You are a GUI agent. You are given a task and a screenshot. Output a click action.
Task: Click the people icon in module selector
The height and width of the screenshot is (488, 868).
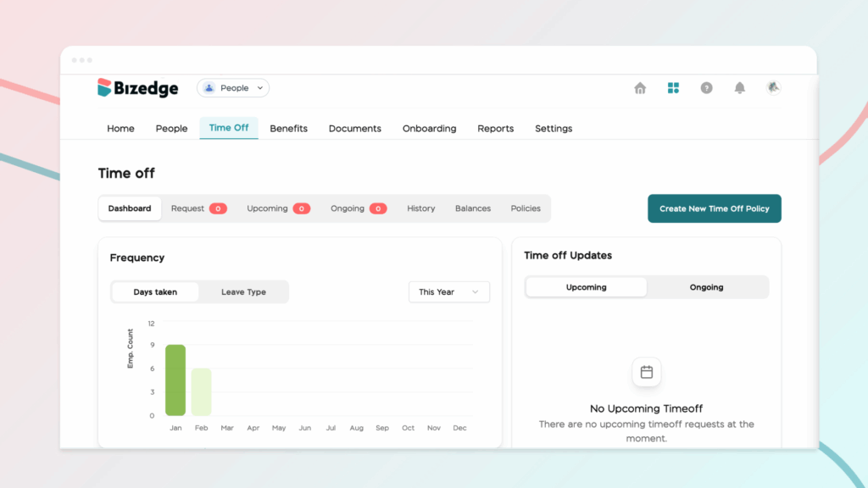click(209, 88)
